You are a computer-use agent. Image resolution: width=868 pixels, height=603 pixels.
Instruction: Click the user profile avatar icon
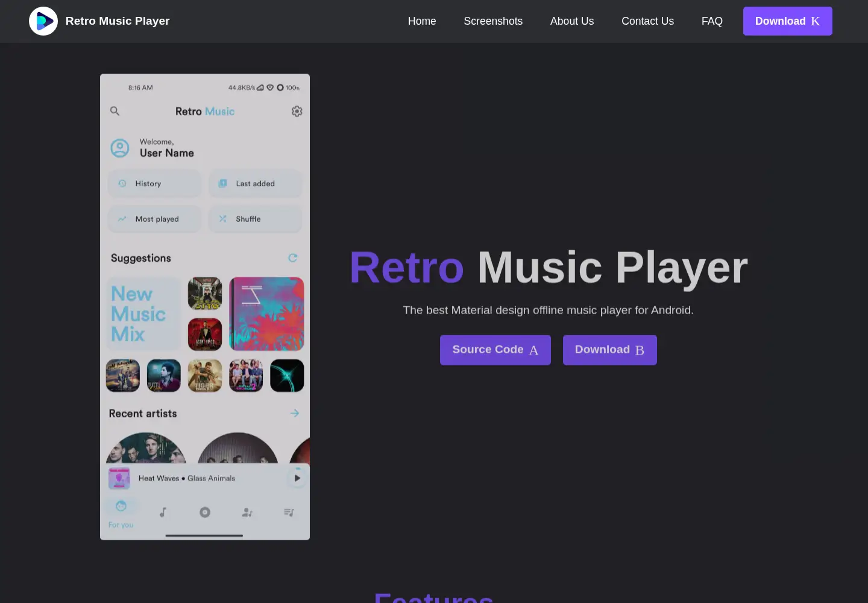[x=120, y=148]
